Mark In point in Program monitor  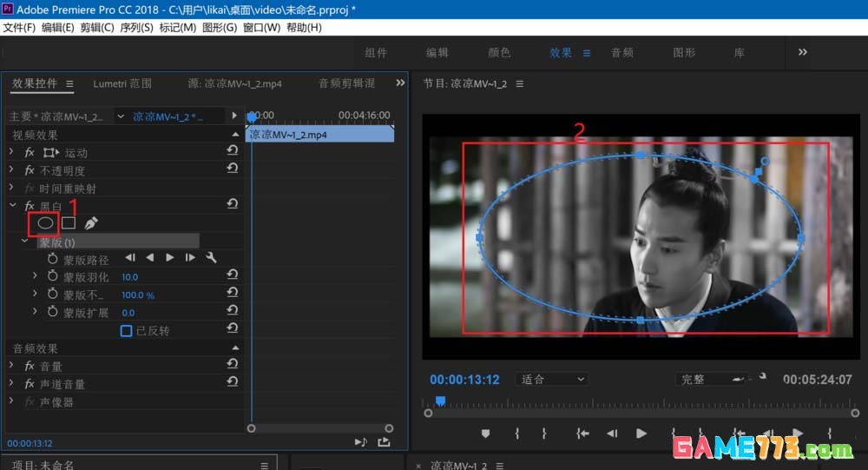coord(517,434)
